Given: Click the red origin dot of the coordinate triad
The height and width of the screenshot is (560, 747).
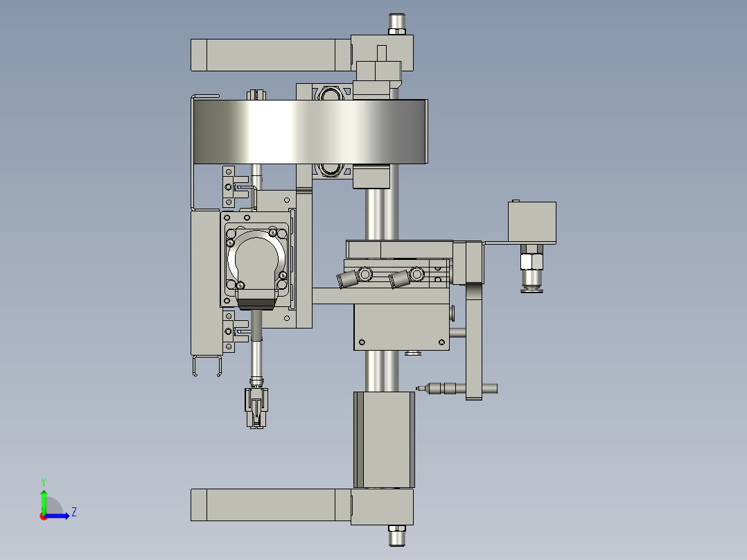Looking at the screenshot, I should coord(43,516).
